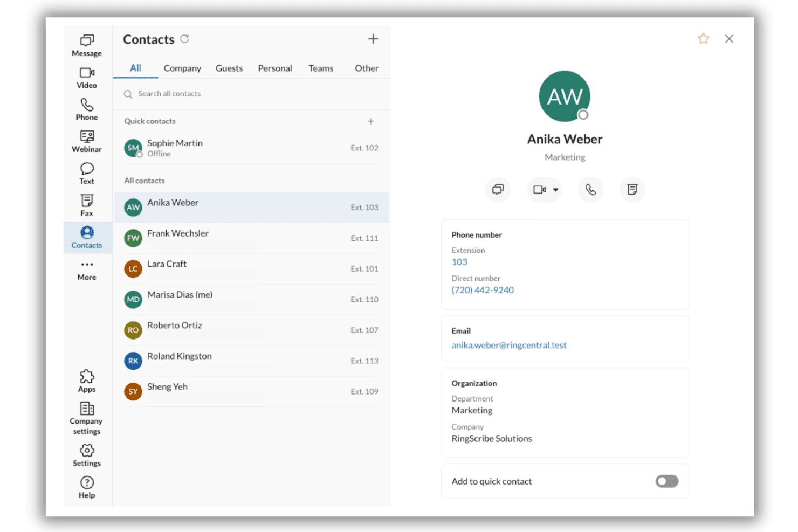Open the Video section in sidebar
Screen dimensions: 798x532
[x=87, y=78]
